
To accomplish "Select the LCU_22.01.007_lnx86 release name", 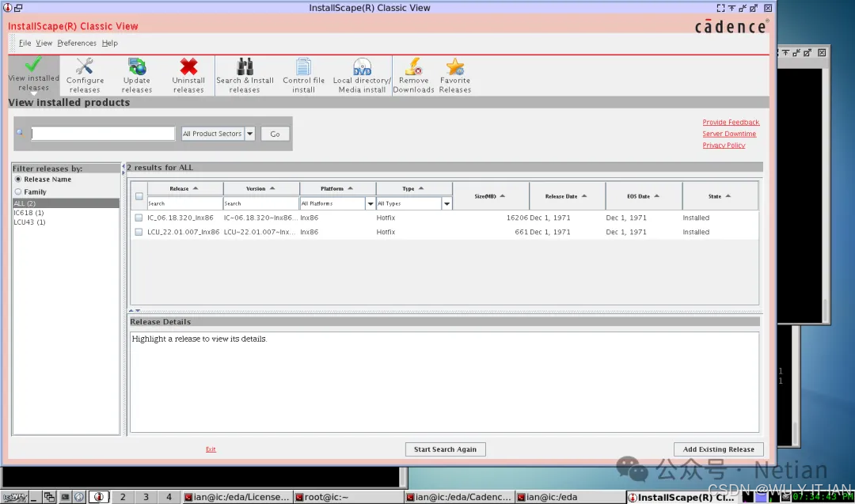I will click(x=183, y=232).
